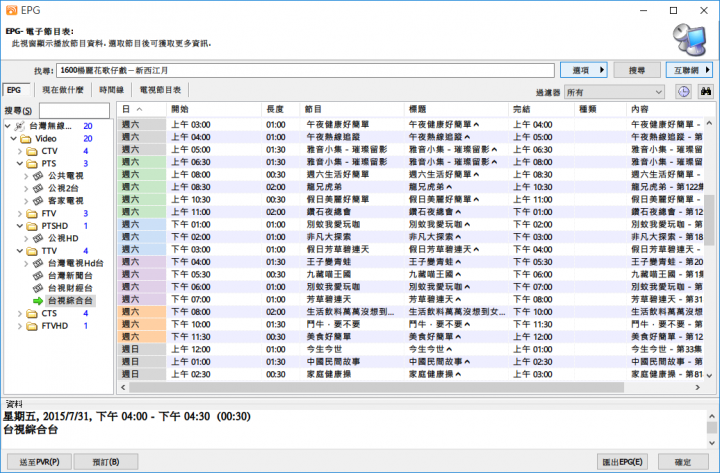Select the 鑽石夜總會 program row
720x473 pixels.
tap(411, 212)
